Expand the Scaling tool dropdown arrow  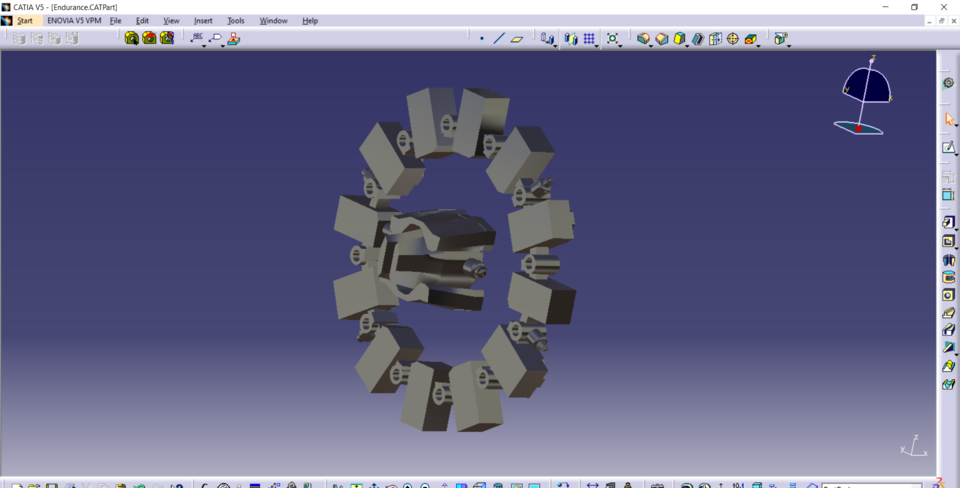620,47
